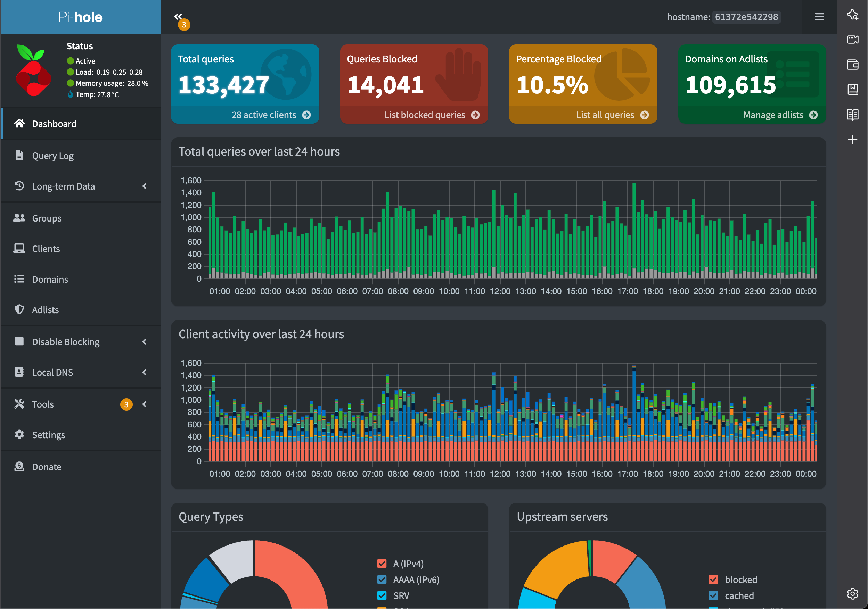Click the Adlists shield icon
The height and width of the screenshot is (609, 868).
[x=19, y=309]
